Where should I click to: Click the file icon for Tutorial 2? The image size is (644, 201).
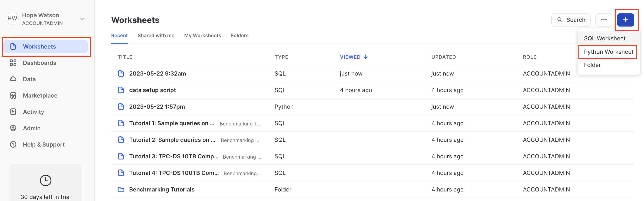(x=121, y=140)
